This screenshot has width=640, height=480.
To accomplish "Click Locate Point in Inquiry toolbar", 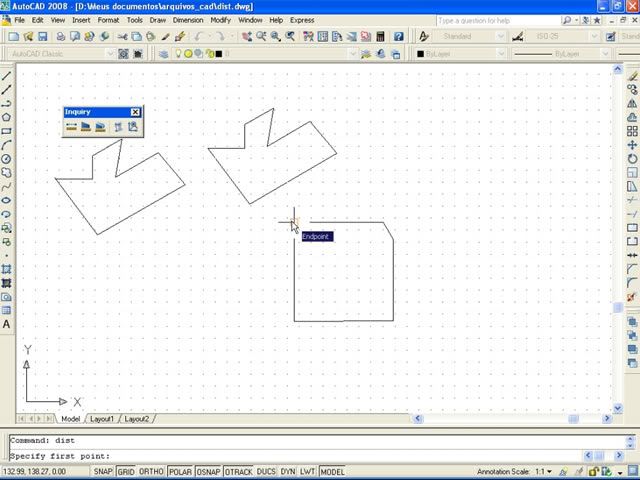I will pyautogui.click(x=133, y=127).
